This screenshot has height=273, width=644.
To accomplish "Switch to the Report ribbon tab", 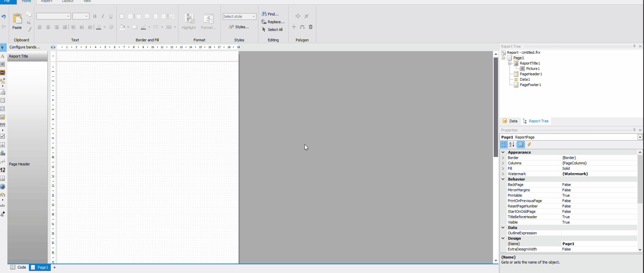I will (47, 1).
